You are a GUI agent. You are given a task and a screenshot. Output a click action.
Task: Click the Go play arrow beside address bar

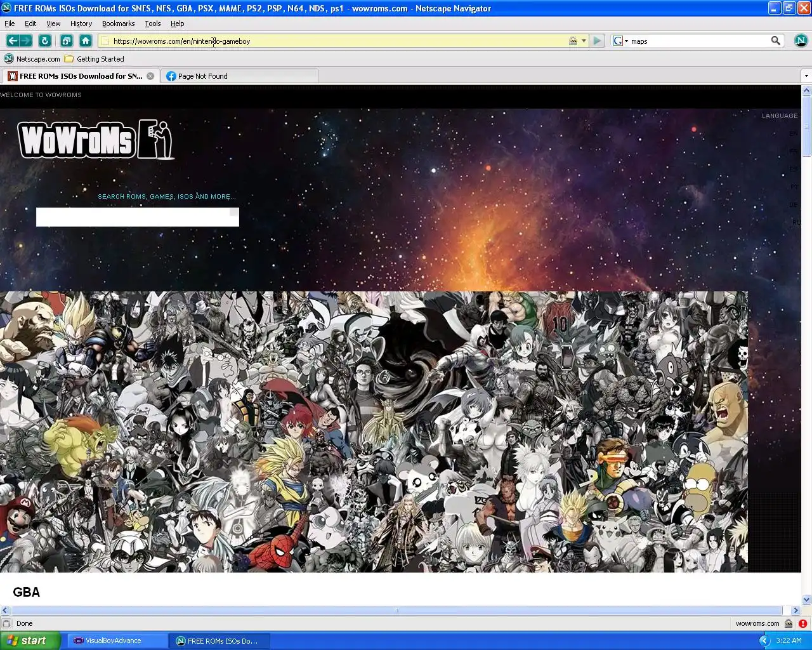coord(597,41)
